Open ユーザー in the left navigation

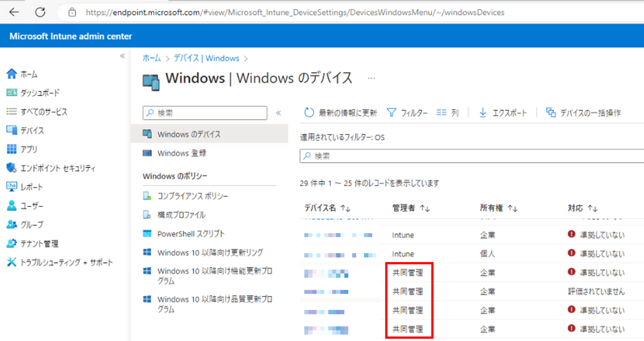32,206
